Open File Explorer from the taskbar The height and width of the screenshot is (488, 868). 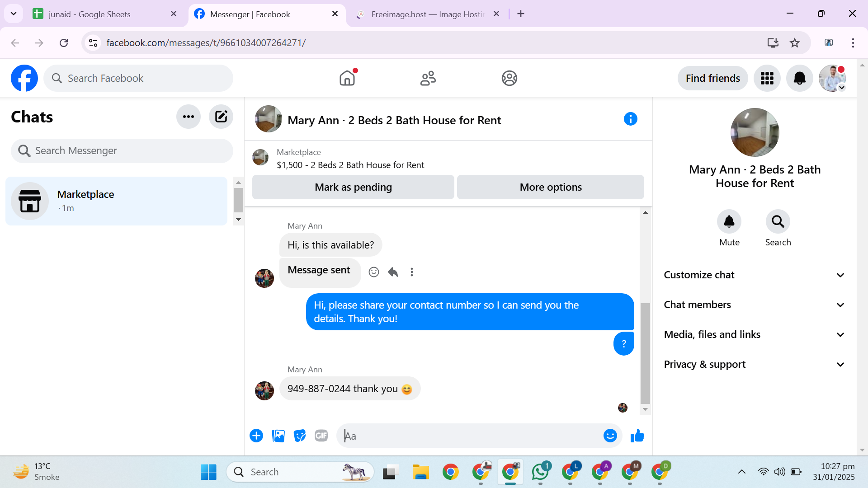click(421, 472)
